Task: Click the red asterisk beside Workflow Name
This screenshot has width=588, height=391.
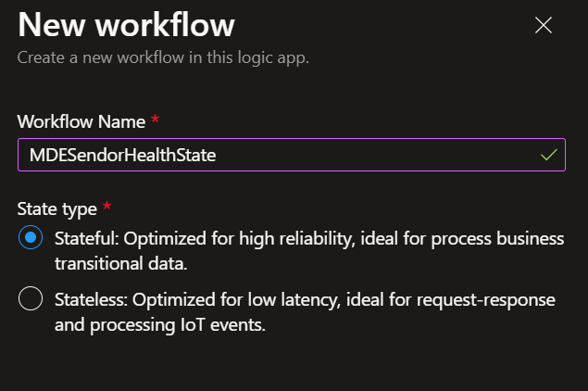Action: pyautogui.click(x=155, y=120)
